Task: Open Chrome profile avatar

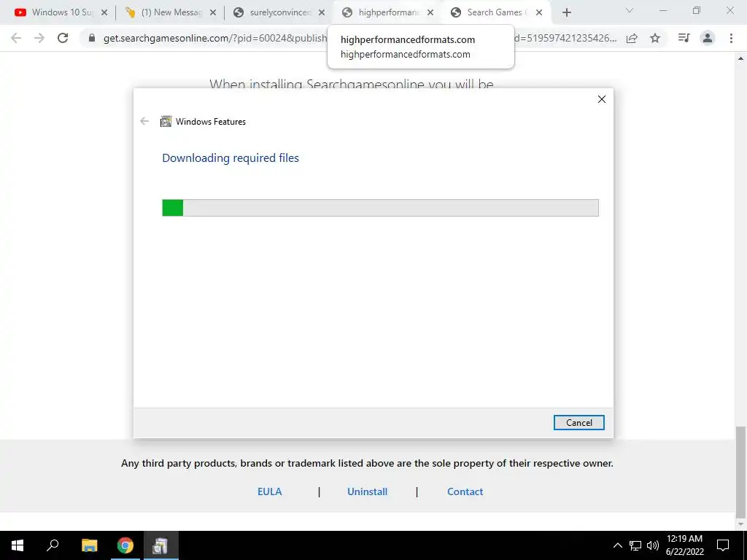Action: (x=708, y=38)
